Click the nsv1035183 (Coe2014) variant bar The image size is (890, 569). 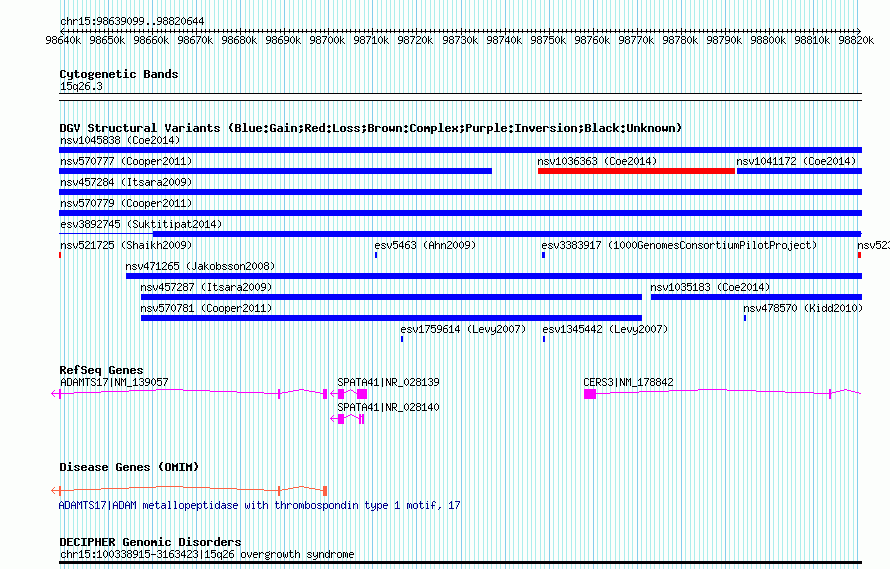click(x=756, y=297)
